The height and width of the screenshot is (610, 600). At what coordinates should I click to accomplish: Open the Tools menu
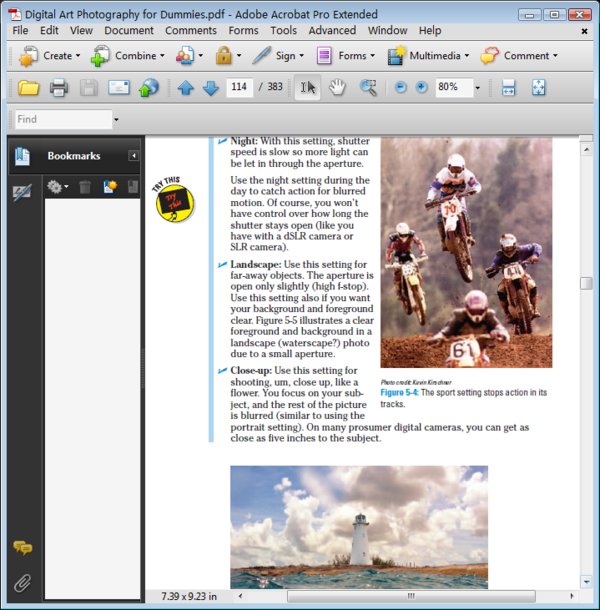pos(284,30)
